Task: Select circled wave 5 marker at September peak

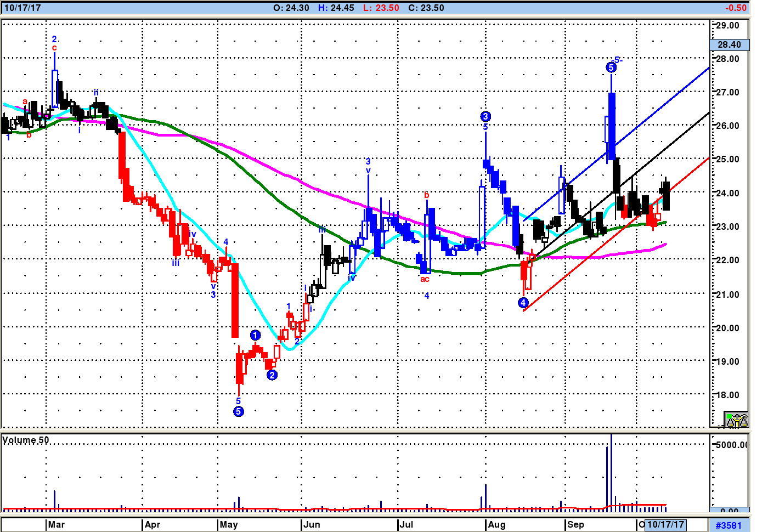Action: coord(611,67)
